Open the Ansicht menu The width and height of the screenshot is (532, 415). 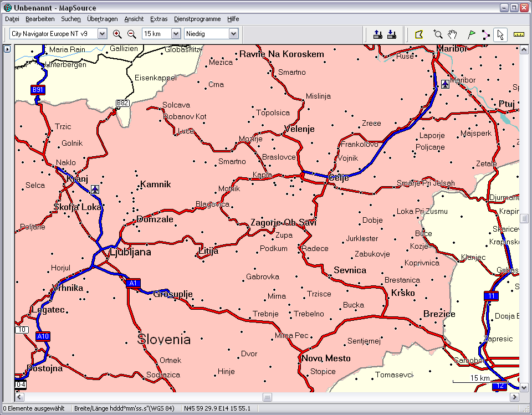click(x=134, y=19)
